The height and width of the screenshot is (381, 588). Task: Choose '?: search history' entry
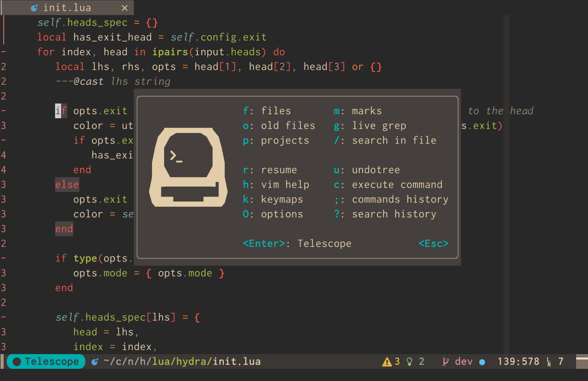tap(385, 214)
